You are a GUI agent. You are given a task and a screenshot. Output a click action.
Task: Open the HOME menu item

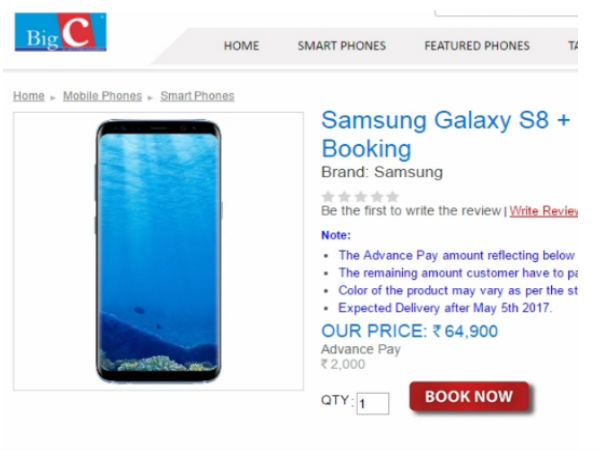click(x=241, y=46)
